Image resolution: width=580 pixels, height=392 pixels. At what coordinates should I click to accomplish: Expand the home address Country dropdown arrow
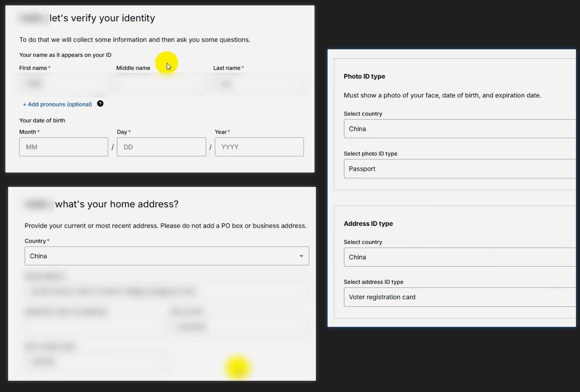(x=301, y=256)
